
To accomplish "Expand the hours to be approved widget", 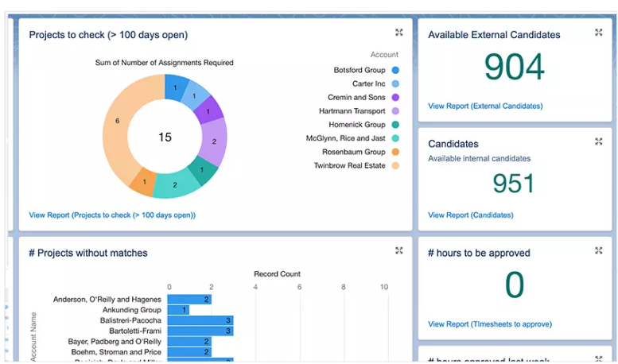I will (598, 250).
